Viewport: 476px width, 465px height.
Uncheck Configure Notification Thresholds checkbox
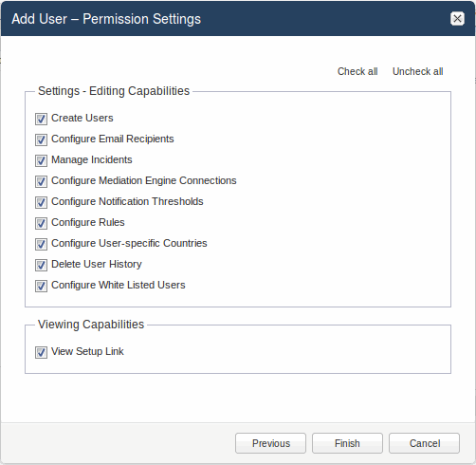click(41, 202)
